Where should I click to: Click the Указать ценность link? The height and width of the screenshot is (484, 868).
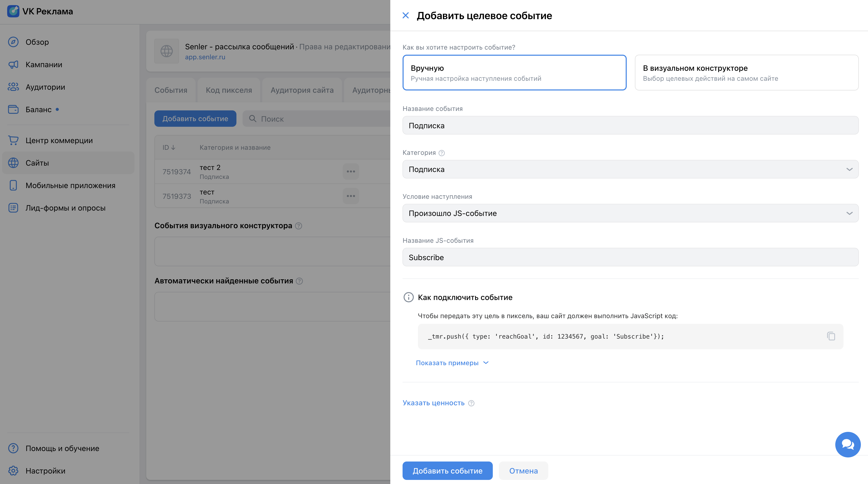coord(433,403)
